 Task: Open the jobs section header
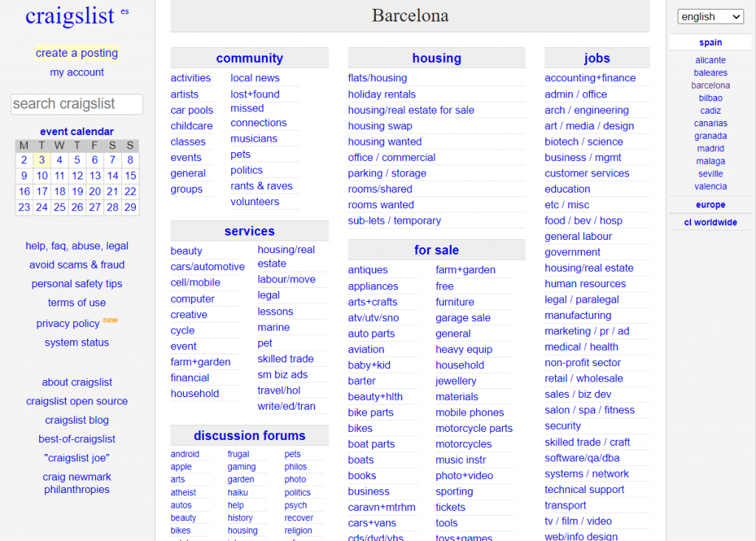[597, 58]
